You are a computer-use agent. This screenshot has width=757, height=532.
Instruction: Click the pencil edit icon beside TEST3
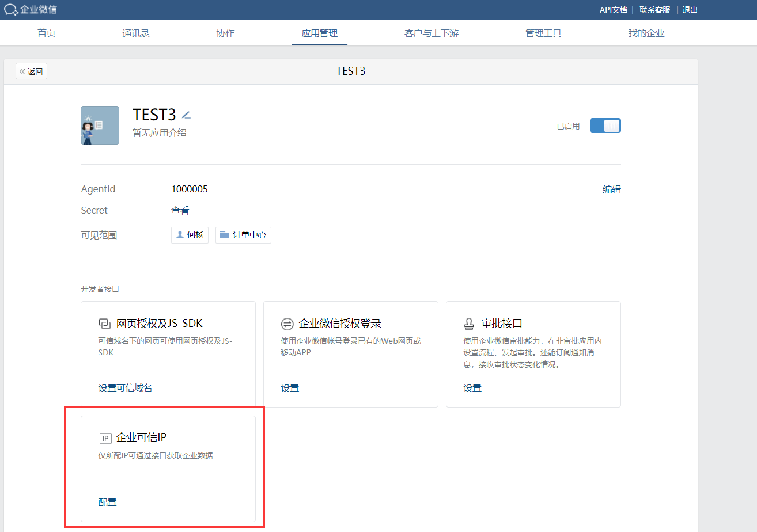point(186,115)
